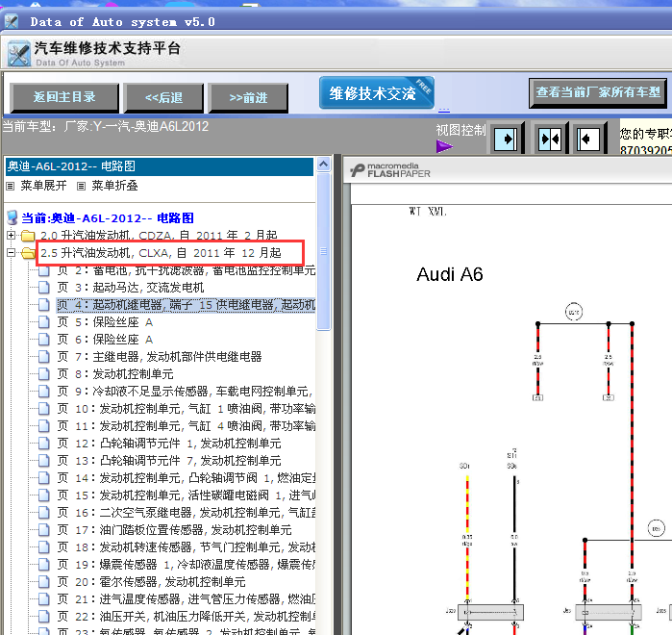672x635 pixels.
Task: Go back with <<后退 button
Action: (x=163, y=97)
